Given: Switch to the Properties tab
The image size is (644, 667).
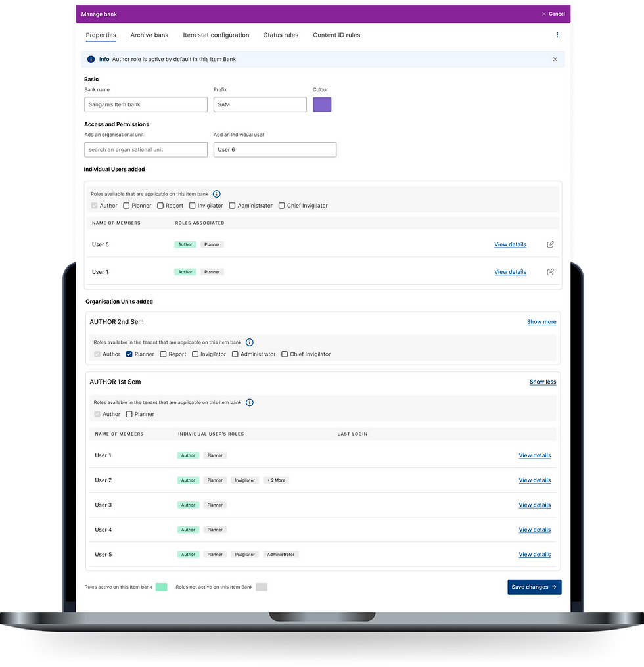Looking at the screenshot, I should pos(101,35).
